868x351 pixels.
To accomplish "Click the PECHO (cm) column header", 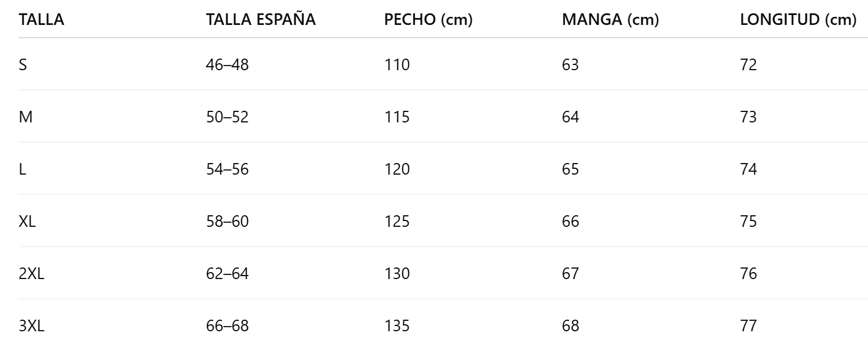I will pos(428,20).
